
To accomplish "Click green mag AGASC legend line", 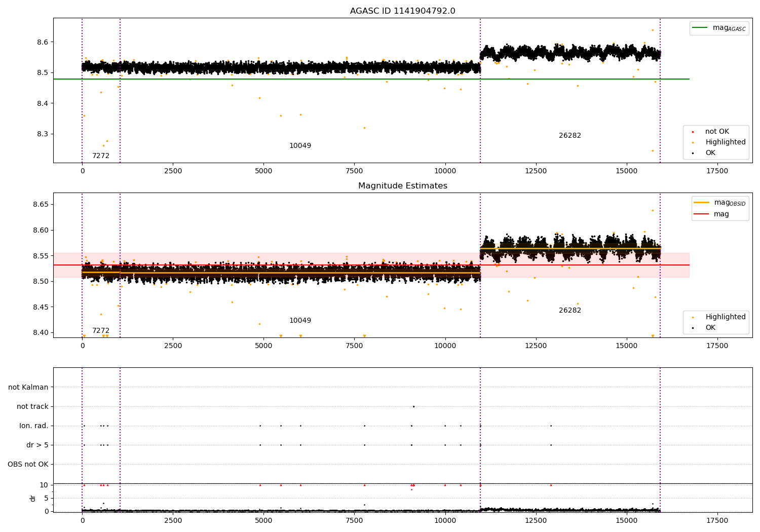I will tap(701, 28).
